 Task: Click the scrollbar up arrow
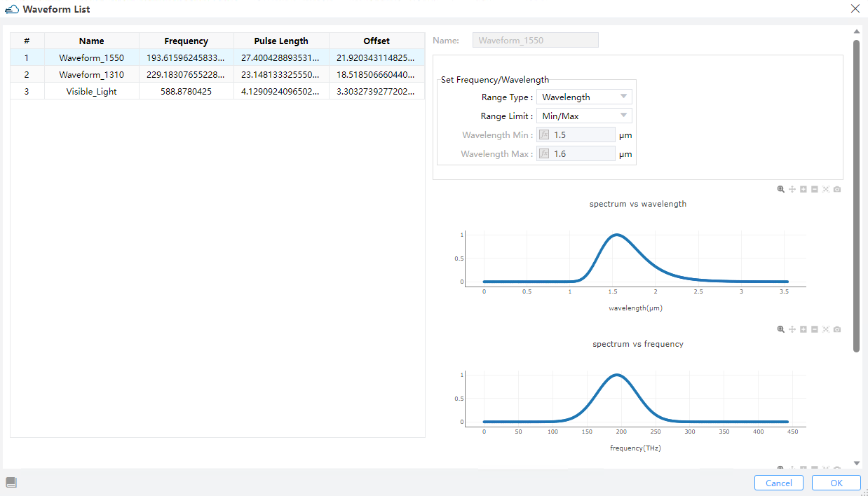coord(856,32)
